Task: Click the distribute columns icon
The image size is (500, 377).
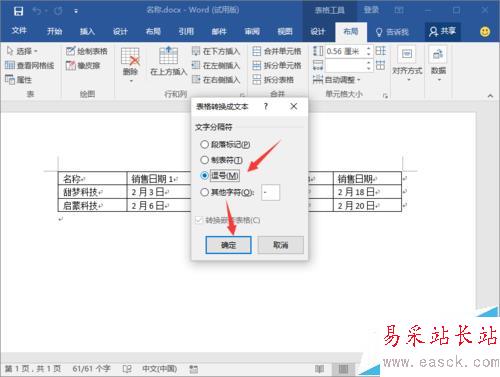Action: pos(380,65)
